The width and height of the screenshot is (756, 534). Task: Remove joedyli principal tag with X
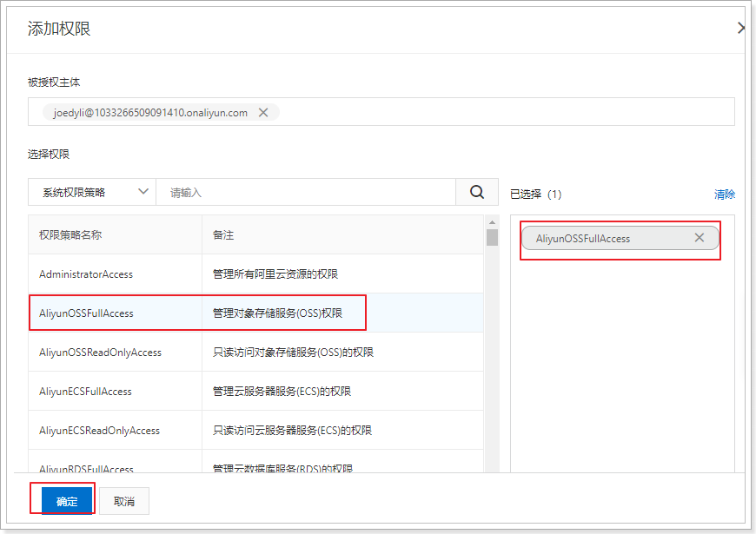click(x=263, y=112)
